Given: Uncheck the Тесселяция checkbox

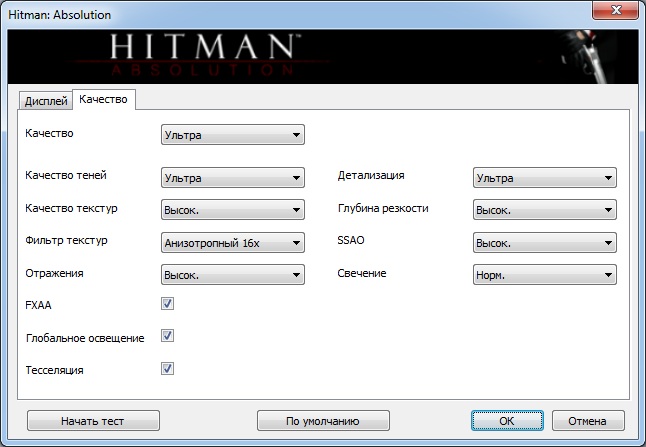Looking at the screenshot, I should coord(167,368).
